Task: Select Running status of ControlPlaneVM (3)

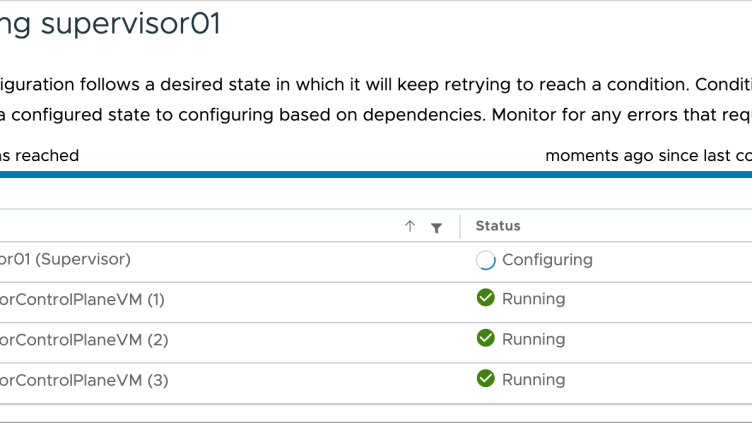Action: click(x=533, y=379)
